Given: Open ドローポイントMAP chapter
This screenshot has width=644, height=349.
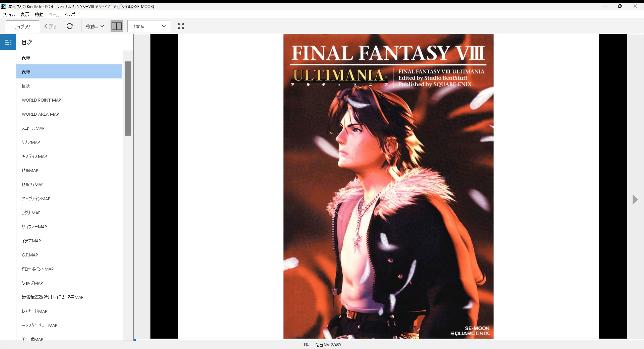Looking at the screenshot, I should pos(69,269).
